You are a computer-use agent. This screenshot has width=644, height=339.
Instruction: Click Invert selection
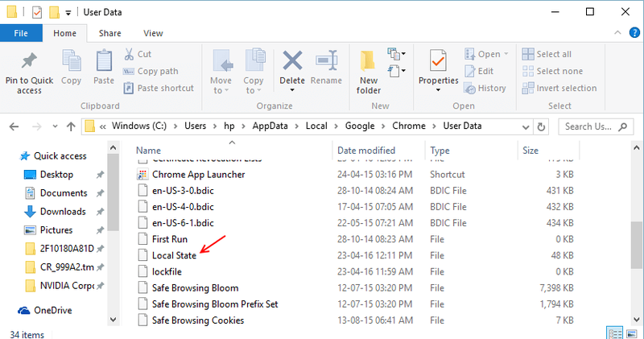point(559,88)
